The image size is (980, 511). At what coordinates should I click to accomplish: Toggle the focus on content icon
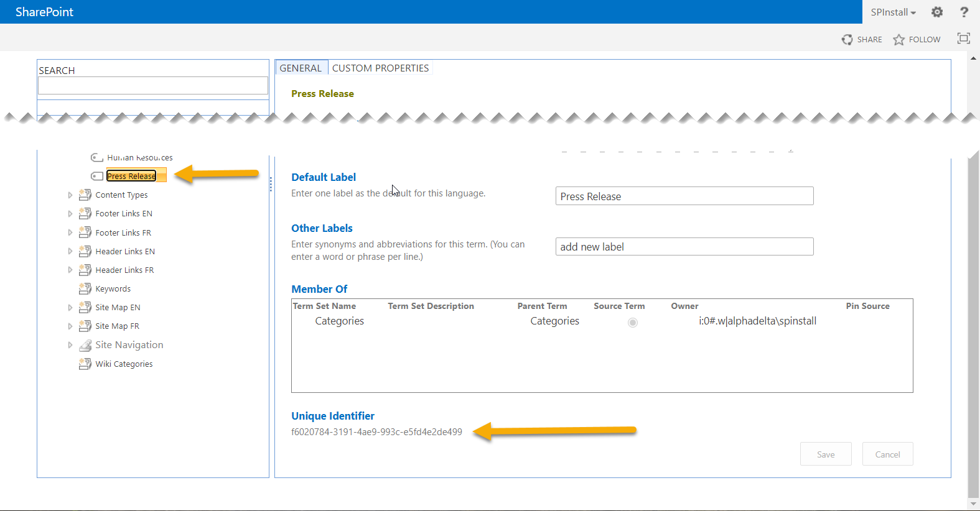click(x=963, y=39)
